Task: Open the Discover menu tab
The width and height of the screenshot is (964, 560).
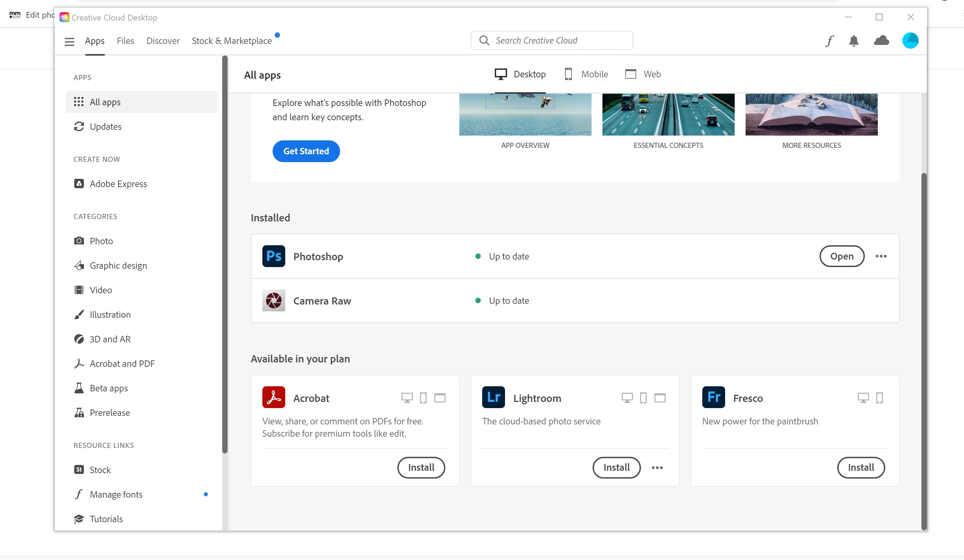Action: [163, 41]
